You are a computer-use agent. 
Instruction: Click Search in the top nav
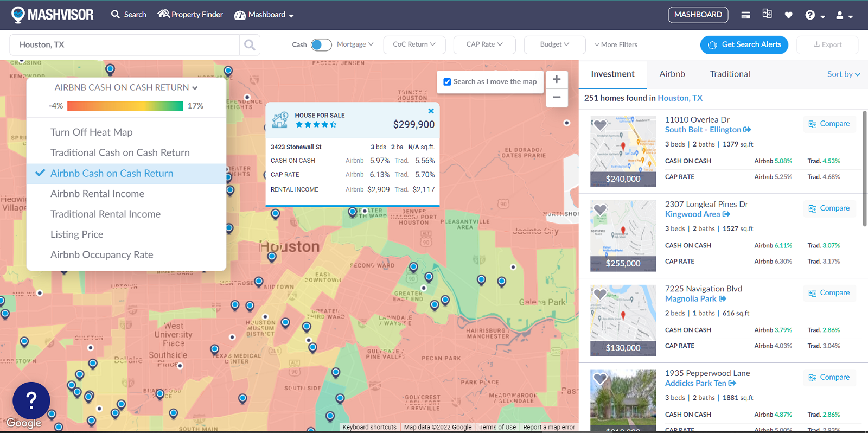(x=129, y=15)
